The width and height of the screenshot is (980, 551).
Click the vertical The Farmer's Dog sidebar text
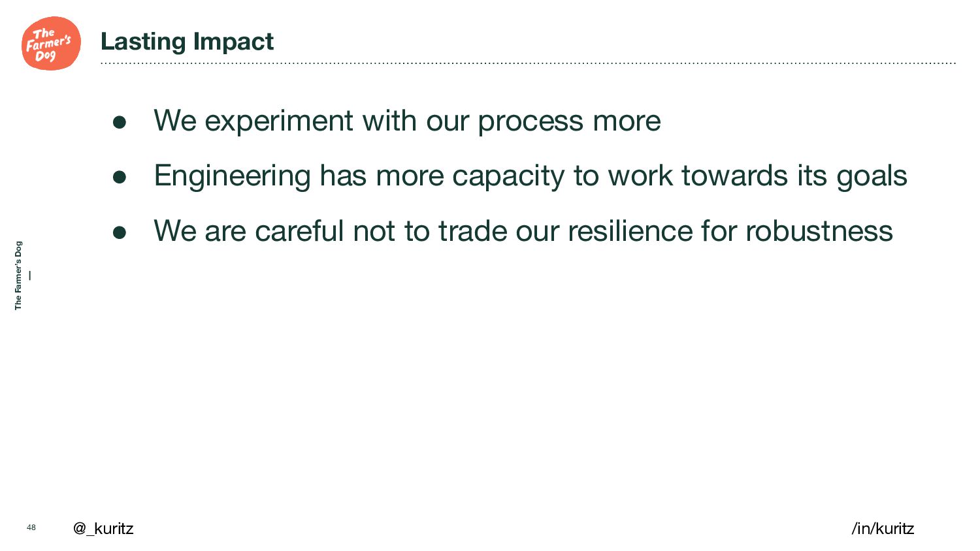(18, 275)
